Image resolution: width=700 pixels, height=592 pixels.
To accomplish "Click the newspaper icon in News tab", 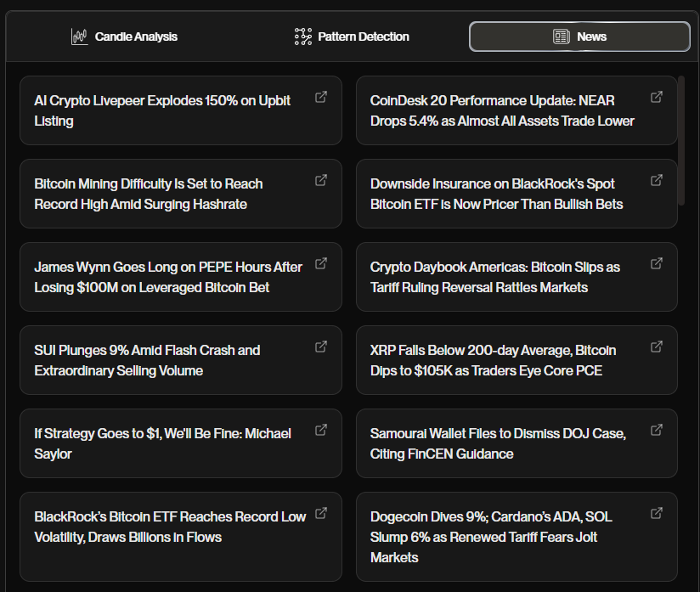I will [562, 37].
